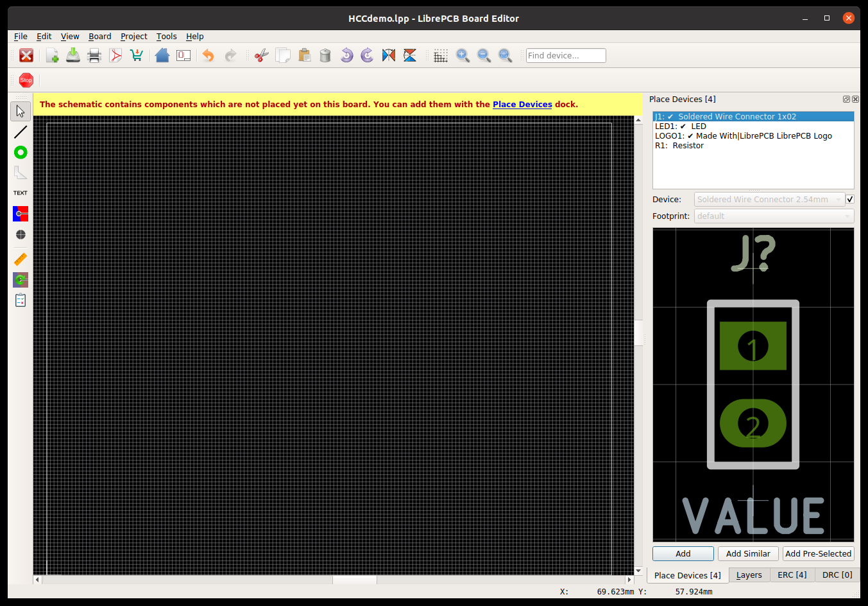Viewport: 868px width, 606px height.
Task: Click the vertical scrollbar of the board canvas
Action: pos(638,345)
